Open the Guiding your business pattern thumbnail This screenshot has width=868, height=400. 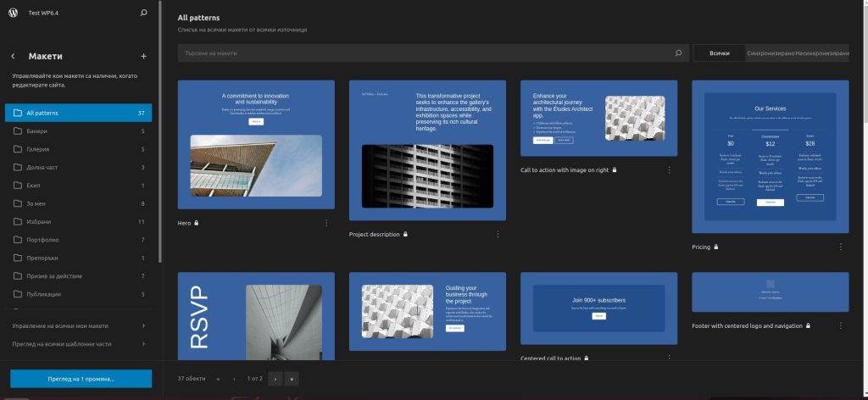click(x=427, y=312)
